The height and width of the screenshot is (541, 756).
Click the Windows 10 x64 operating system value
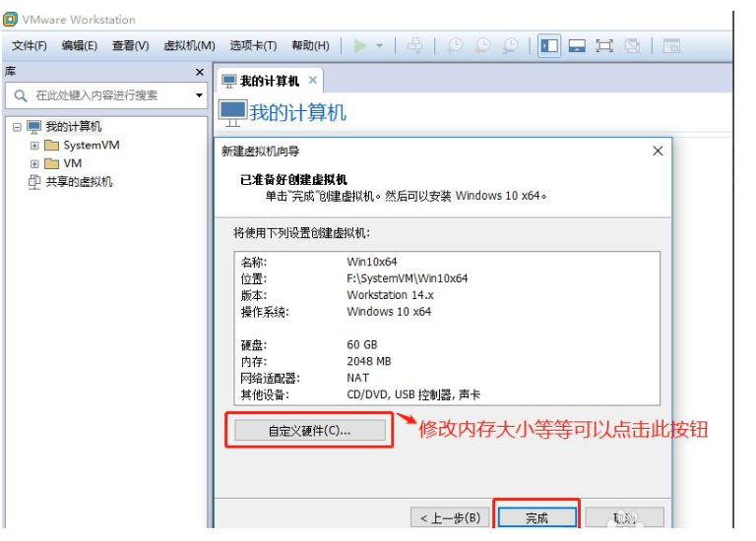click(389, 312)
